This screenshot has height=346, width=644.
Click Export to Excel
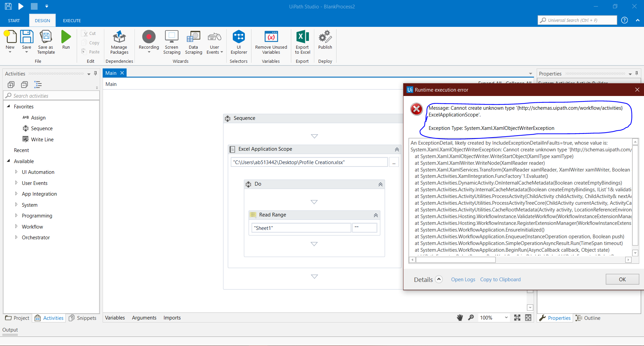click(303, 42)
